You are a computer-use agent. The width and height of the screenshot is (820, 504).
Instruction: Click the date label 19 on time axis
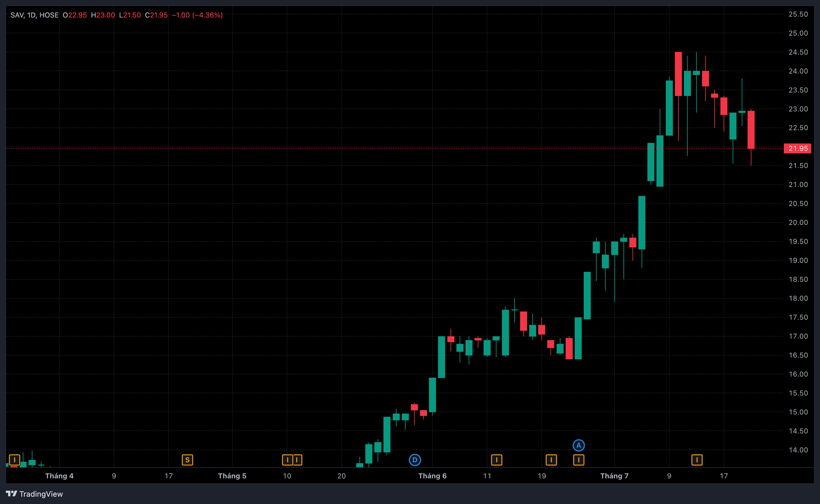542,476
